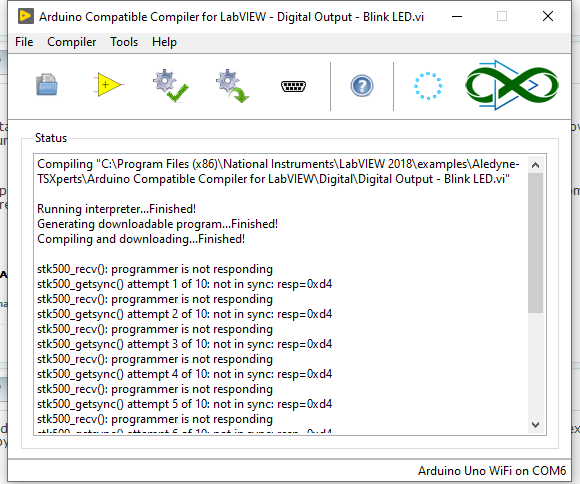Click the Status box scroll down arrow

click(x=535, y=425)
